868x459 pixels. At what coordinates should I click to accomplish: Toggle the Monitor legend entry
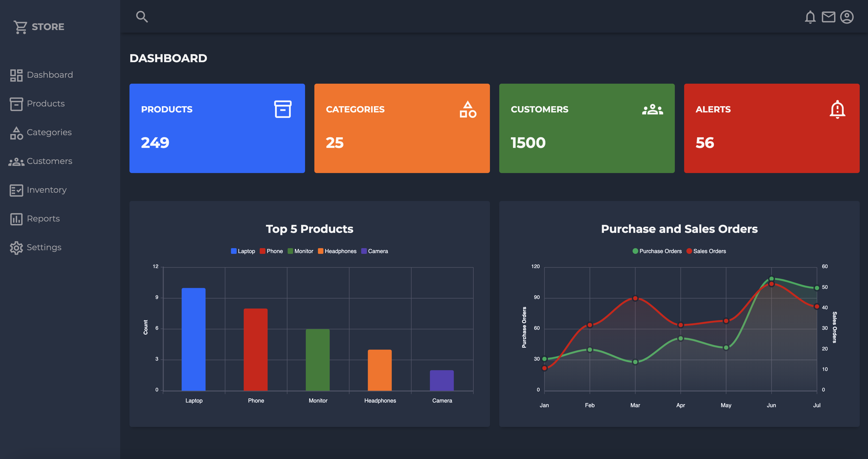[300, 251]
